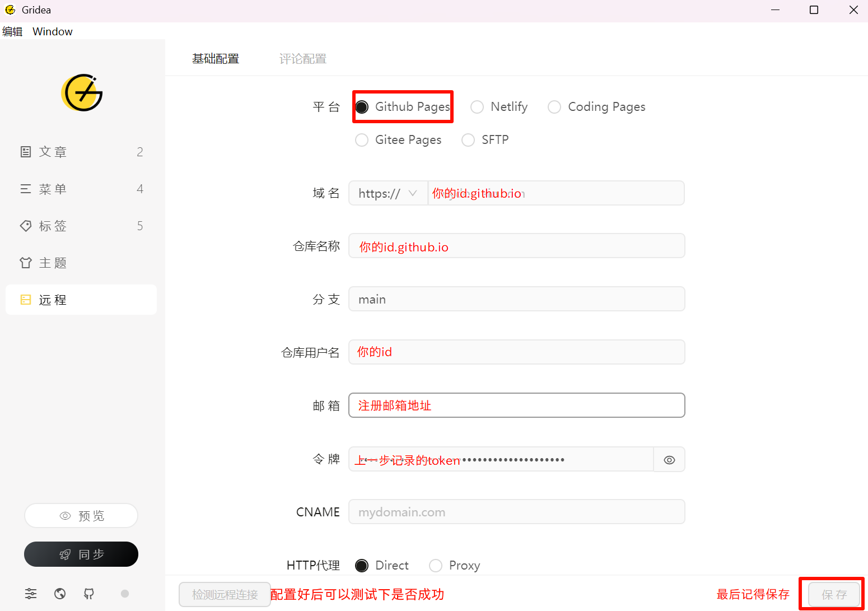The height and width of the screenshot is (611, 868).
Task: Open the 主题 theme section
Action: coord(81,263)
